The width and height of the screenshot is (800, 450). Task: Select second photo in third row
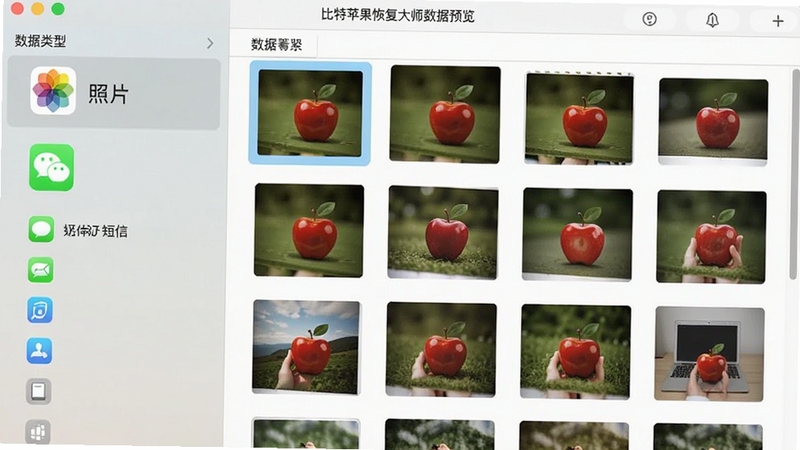click(441, 349)
